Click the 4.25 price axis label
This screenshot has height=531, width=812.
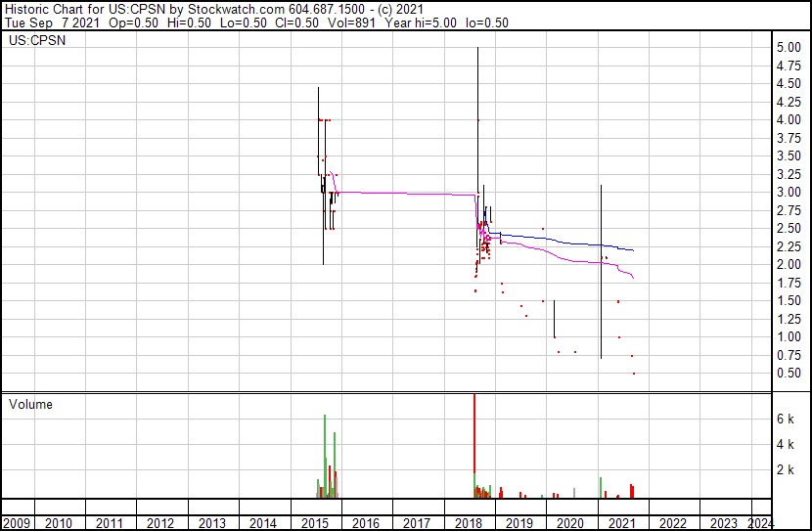789,102
